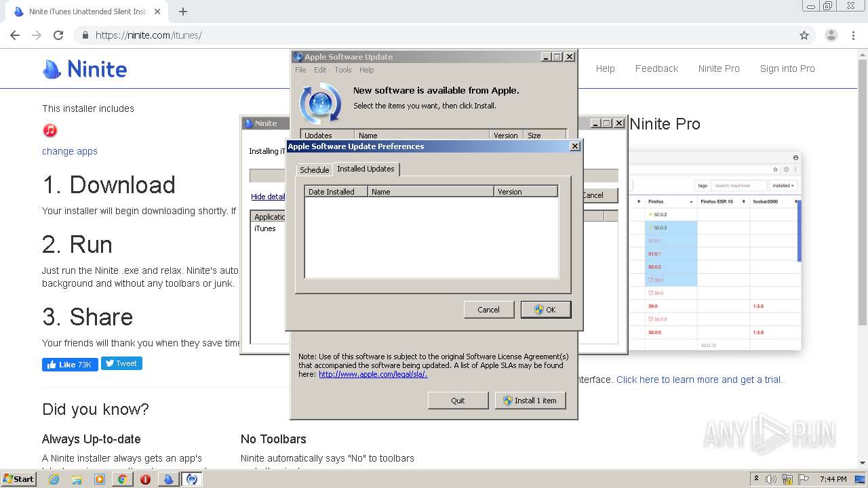Open the File menu in Apple Software Update
Image resolution: width=868 pixels, height=488 pixels.
(x=300, y=70)
